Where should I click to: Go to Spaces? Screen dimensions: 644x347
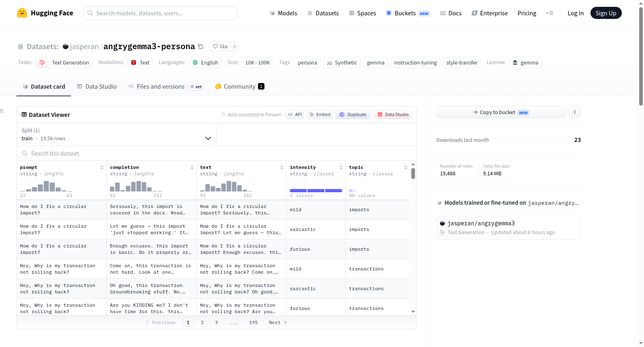[363, 13]
